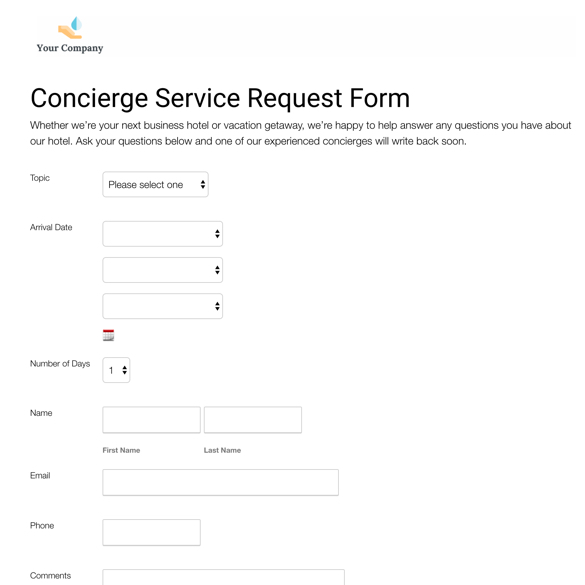Open the Number of Days selector
The height and width of the screenshot is (585, 585).
pyautogui.click(x=116, y=370)
